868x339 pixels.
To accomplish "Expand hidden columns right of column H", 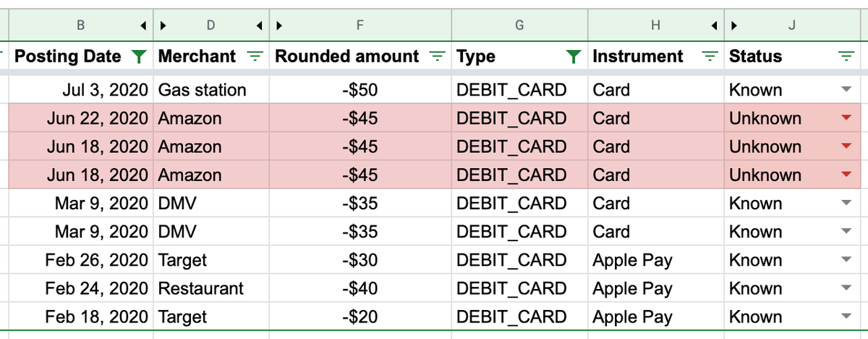I will coord(715,26).
